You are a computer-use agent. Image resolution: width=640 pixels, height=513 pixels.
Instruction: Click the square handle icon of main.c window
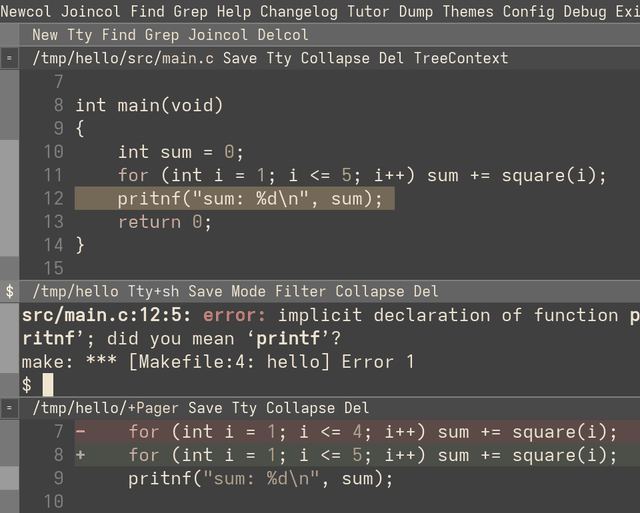[9, 58]
